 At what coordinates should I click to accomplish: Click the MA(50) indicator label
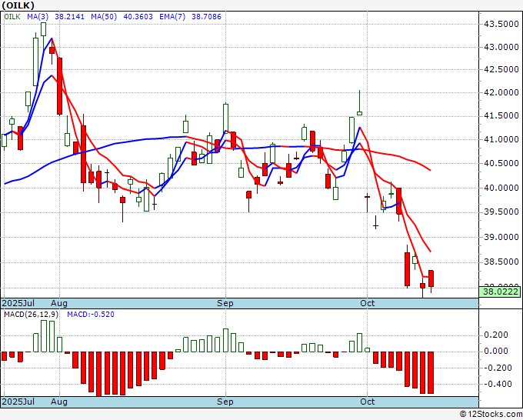(x=104, y=16)
